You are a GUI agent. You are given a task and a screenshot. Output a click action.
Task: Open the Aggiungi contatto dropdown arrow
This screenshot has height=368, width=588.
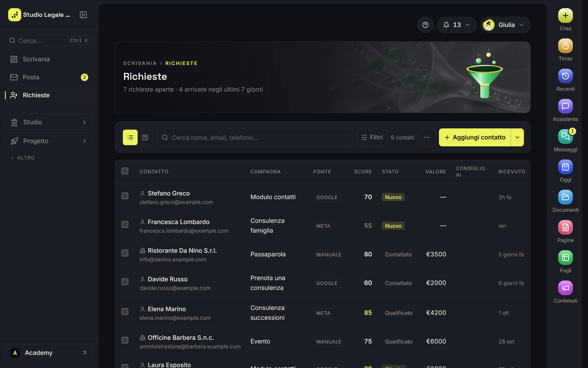click(x=517, y=137)
